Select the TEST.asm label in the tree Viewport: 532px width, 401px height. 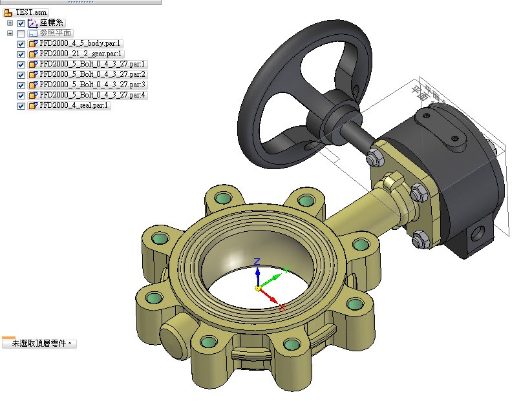(32, 13)
